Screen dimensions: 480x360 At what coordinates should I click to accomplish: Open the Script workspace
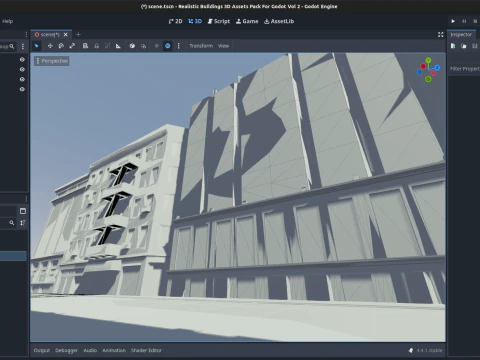(219, 21)
